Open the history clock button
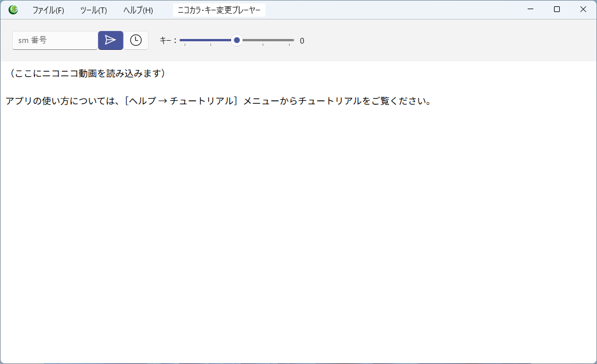 pyautogui.click(x=136, y=40)
